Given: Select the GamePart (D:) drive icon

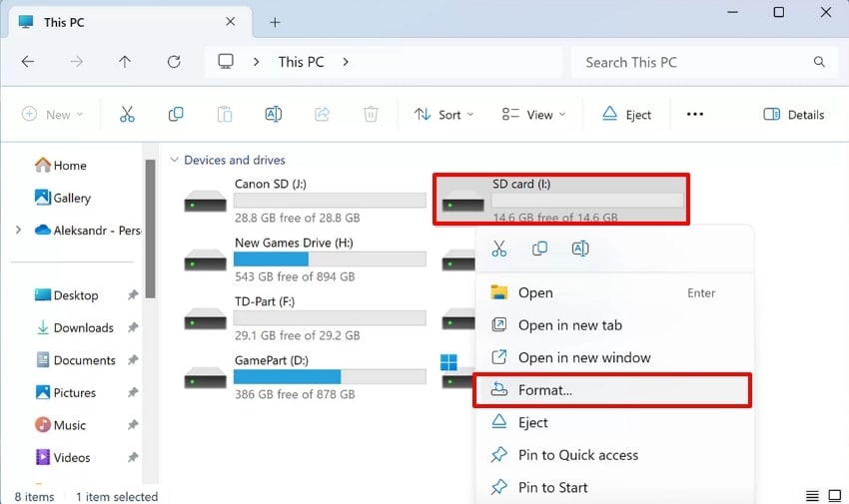Looking at the screenshot, I should pos(205,377).
